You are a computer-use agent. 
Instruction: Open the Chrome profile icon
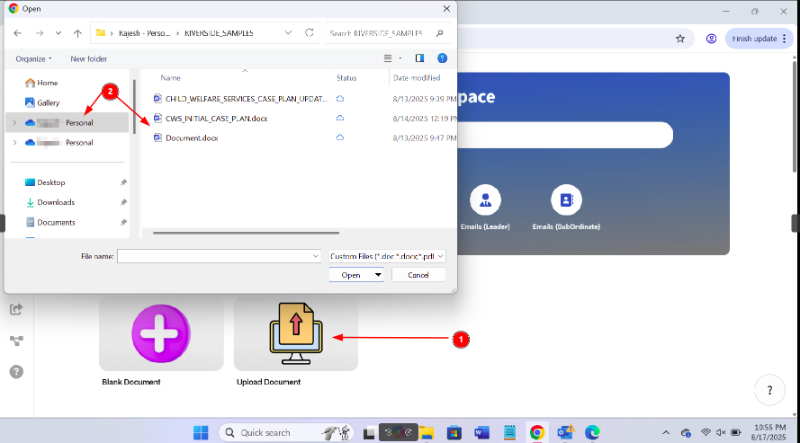711,39
